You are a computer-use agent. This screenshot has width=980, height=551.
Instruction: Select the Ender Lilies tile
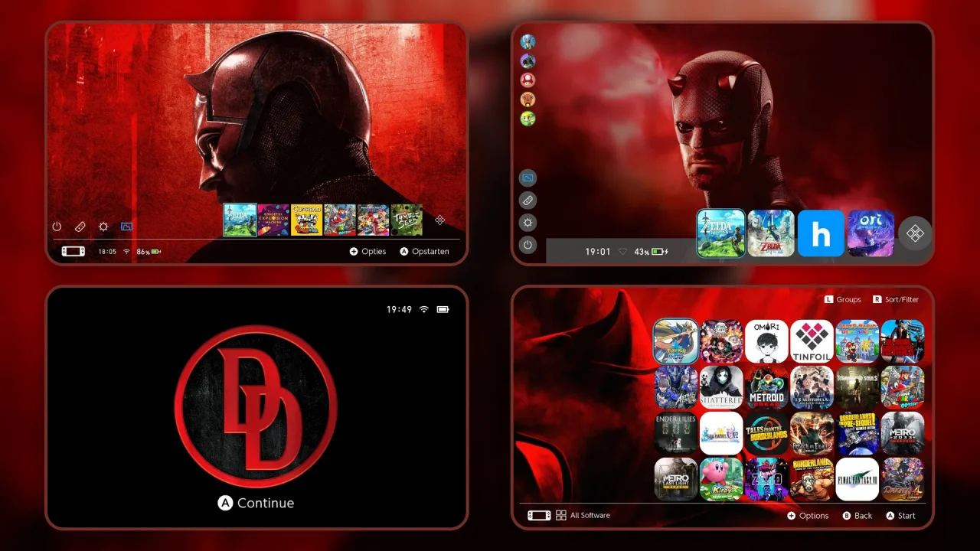(x=676, y=433)
